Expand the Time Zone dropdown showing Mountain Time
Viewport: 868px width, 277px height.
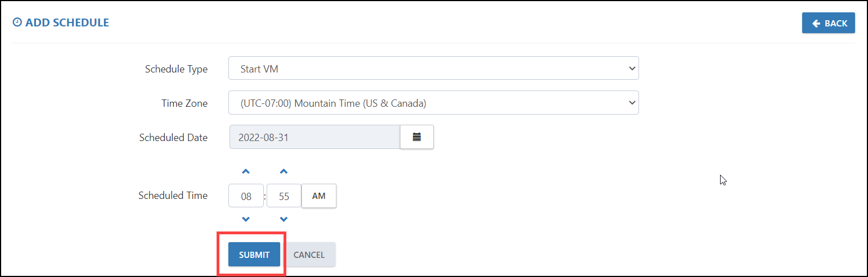tap(434, 103)
